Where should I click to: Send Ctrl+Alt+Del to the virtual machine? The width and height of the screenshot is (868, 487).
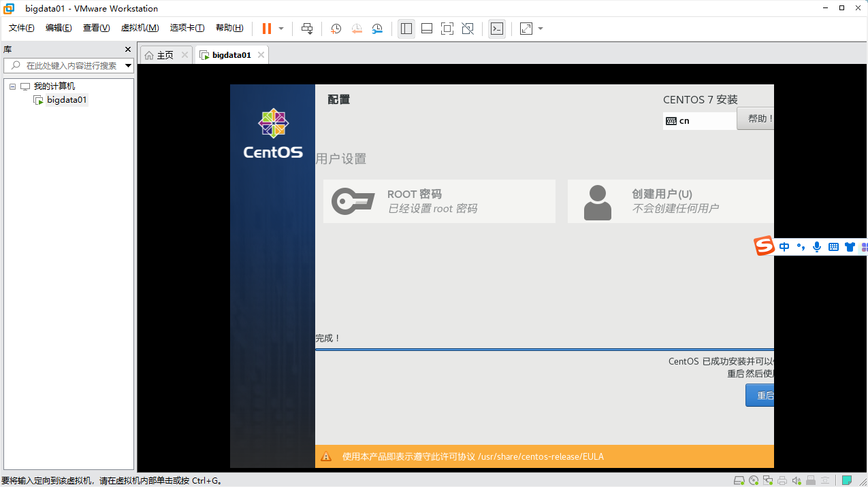307,29
